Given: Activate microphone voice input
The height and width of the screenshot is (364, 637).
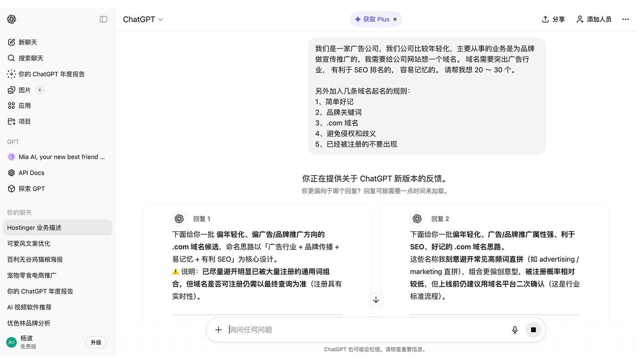Looking at the screenshot, I should point(515,330).
